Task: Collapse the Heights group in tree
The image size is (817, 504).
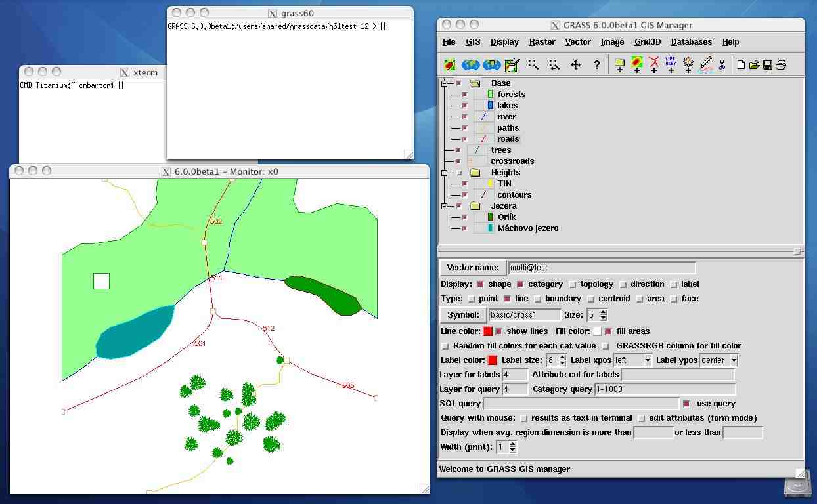Action: [x=445, y=173]
